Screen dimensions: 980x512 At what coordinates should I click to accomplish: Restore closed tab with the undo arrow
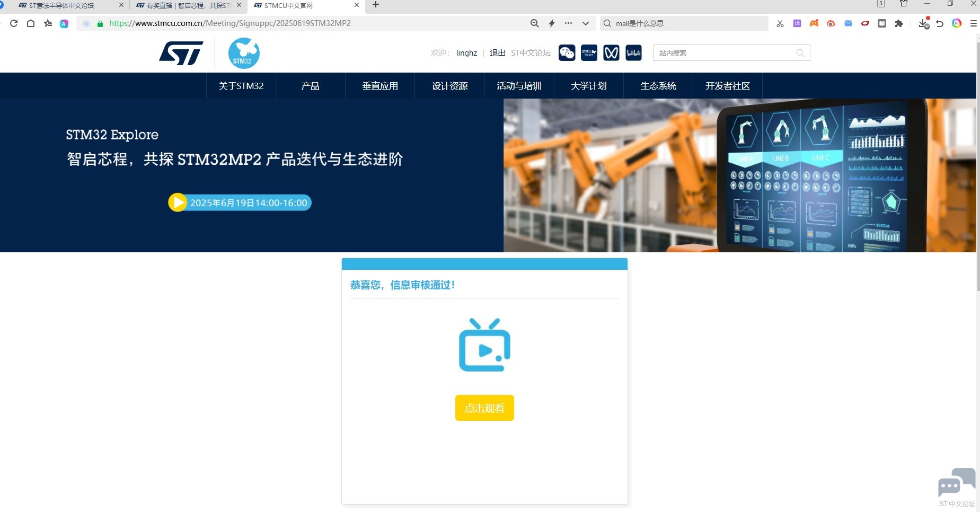pos(940,23)
